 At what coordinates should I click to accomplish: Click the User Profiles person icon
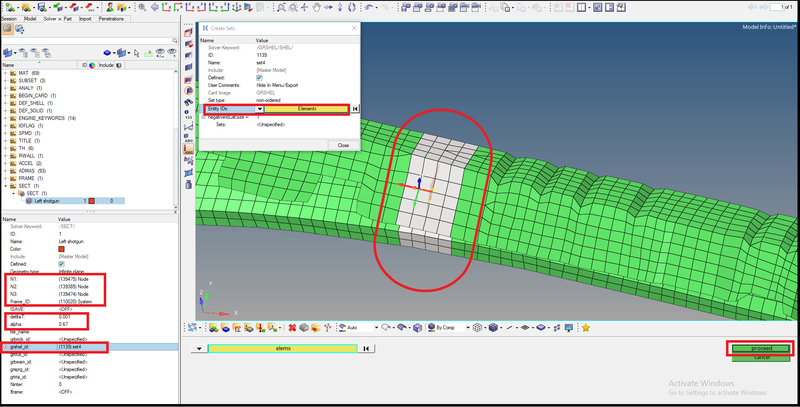110,8
